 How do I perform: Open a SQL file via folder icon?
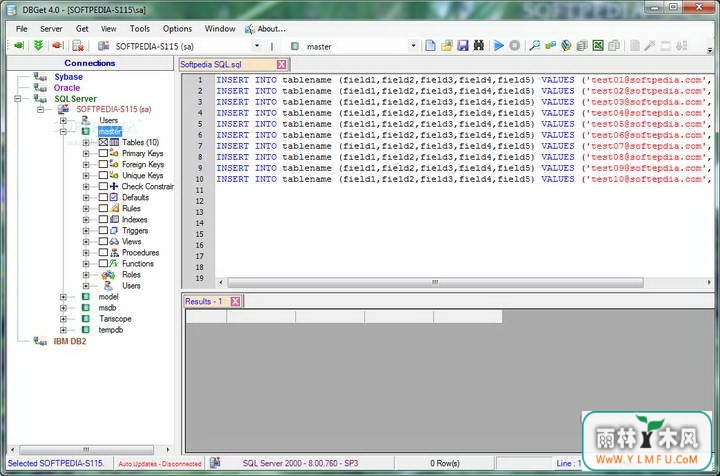[447, 46]
